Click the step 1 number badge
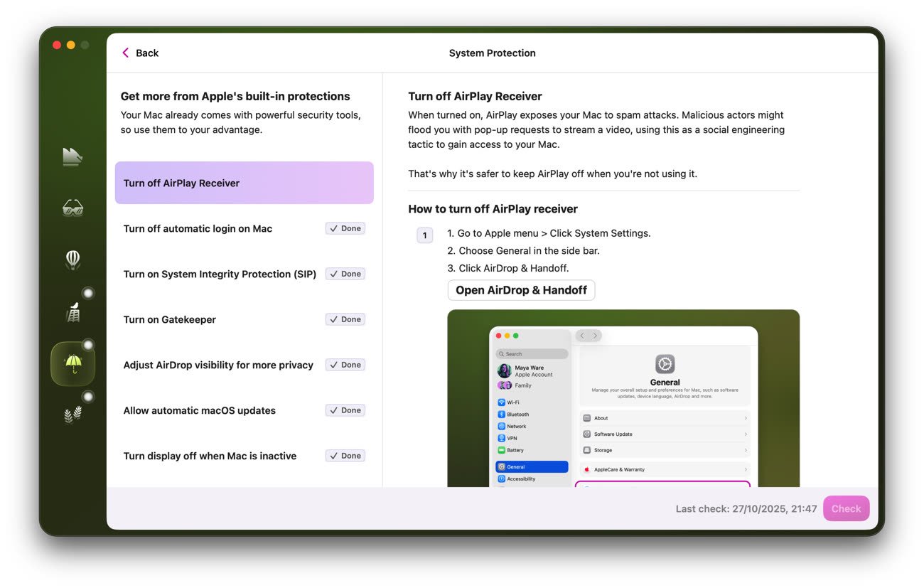Viewport: 924px width, 588px height. coord(424,235)
